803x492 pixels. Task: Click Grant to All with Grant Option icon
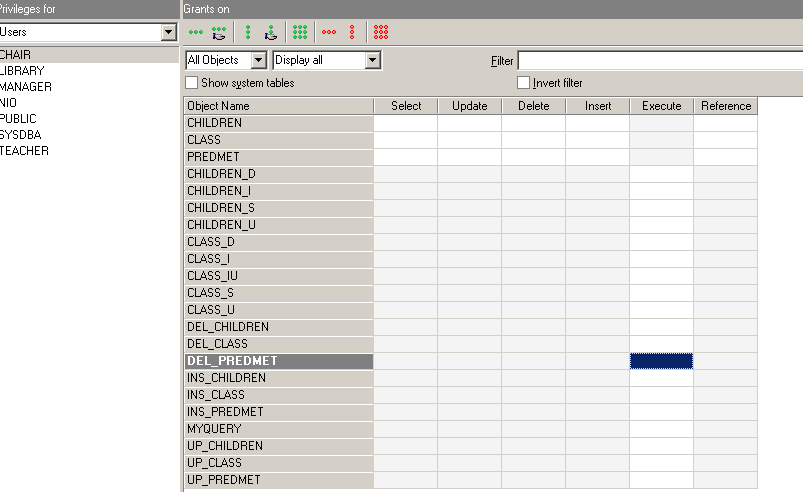[x=270, y=33]
